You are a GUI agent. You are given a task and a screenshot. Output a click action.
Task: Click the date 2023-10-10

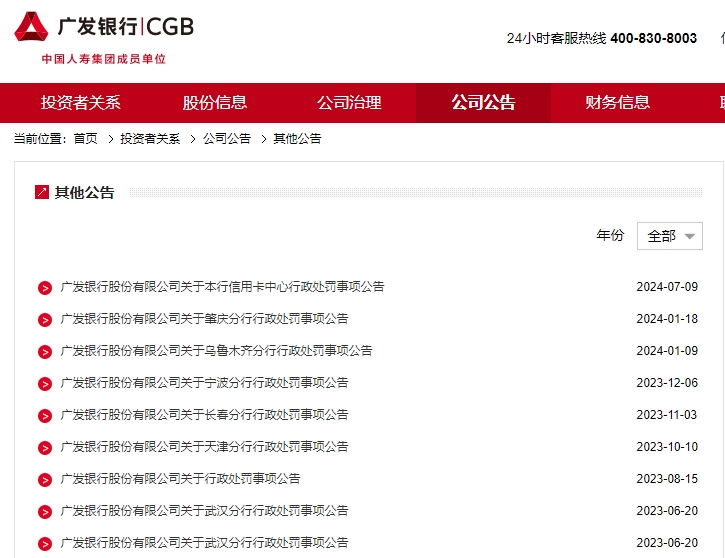click(667, 447)
